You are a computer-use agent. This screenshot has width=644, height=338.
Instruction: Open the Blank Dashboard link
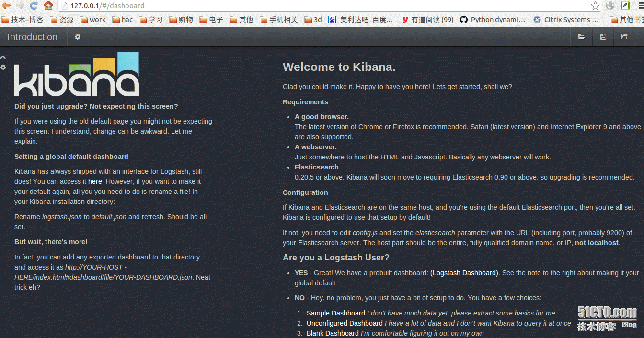[x=333, y=333]
